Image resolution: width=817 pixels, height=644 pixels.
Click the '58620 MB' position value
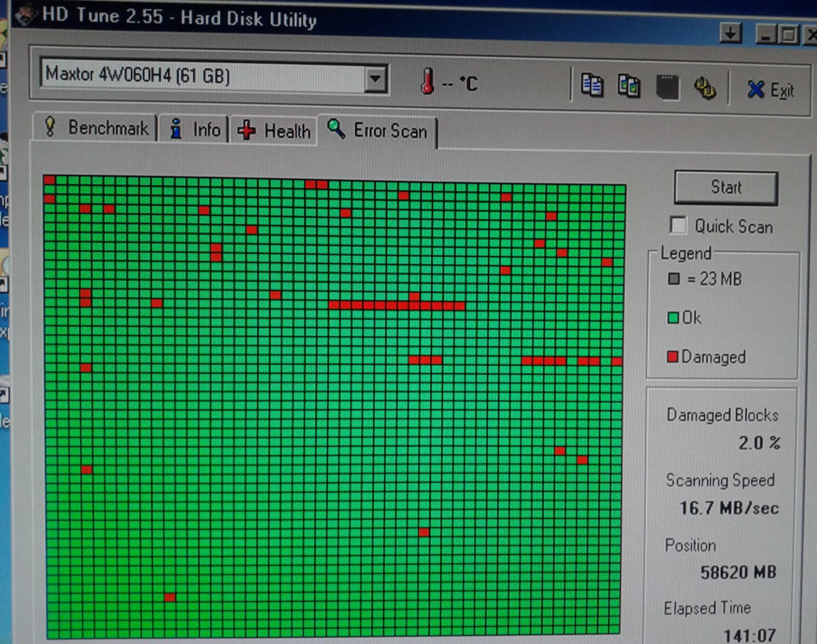tap(738, 572)
